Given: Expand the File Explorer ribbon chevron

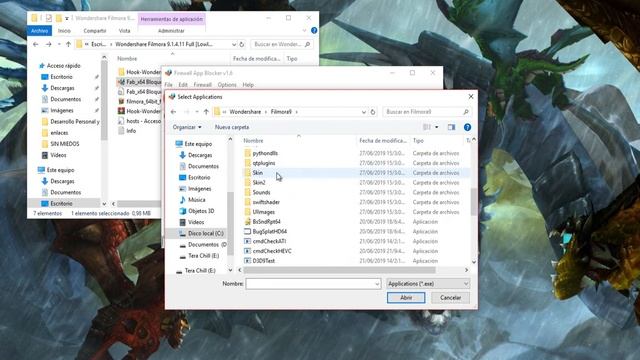Looking at the screenshot, I should (x=304, y=31).
